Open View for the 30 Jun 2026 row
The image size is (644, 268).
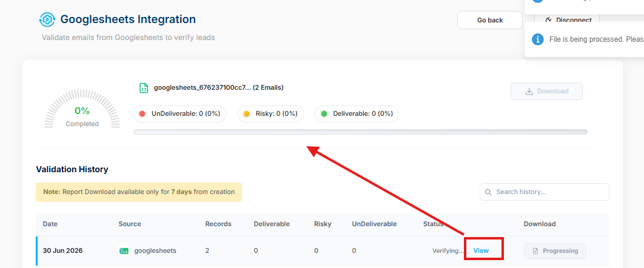481,250
